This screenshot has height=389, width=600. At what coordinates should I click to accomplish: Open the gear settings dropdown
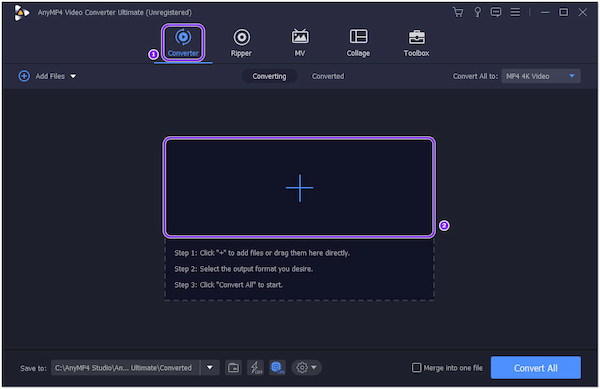(x=307, y=368)
